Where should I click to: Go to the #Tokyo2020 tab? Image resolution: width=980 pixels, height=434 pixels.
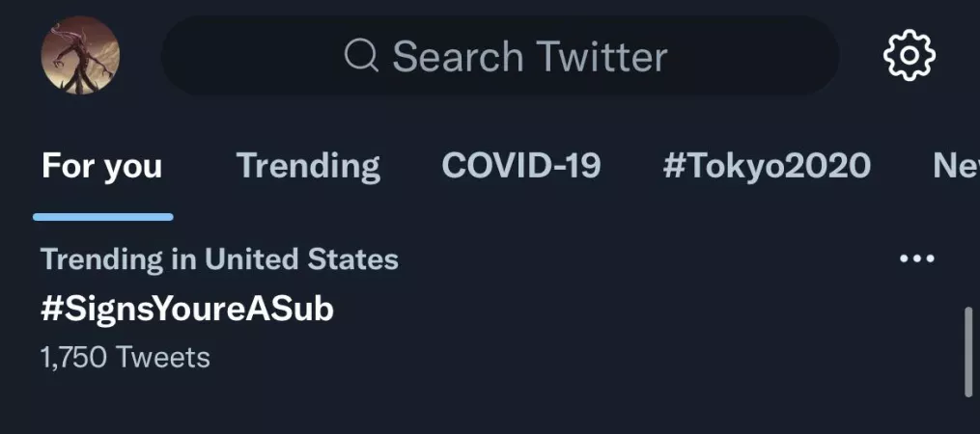(767, 166)
